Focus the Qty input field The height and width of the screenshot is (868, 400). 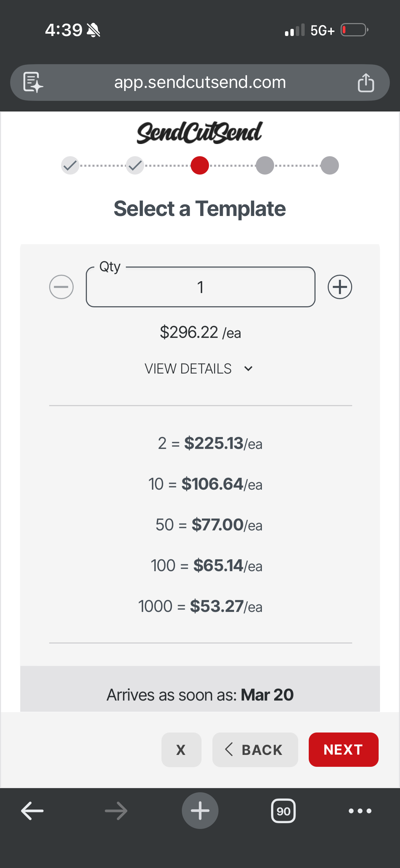201,287
